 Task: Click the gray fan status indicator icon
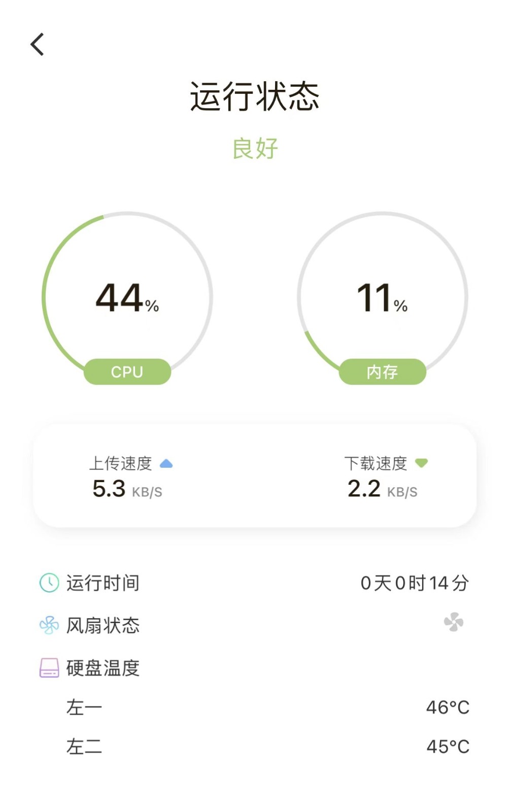click(x=454, y=622)
